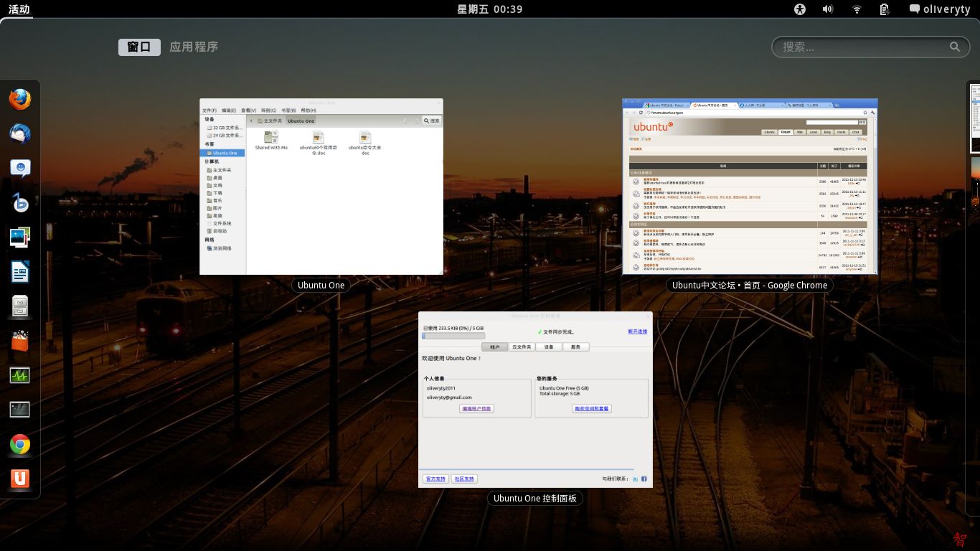Screen dimensions: 980x551
Task: Switch to the 应用程序 applications view
Action: tap(194, 47)
